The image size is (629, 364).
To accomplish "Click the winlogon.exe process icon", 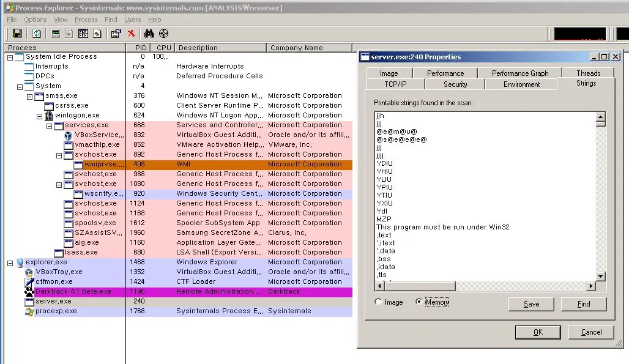I will click(x=48, y=116).
